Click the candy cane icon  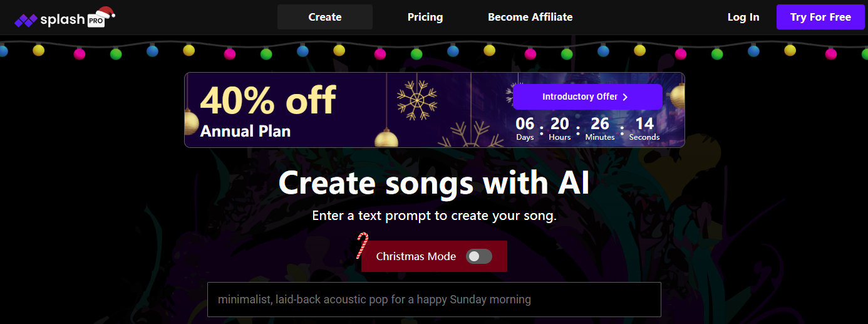click(362, 246)
